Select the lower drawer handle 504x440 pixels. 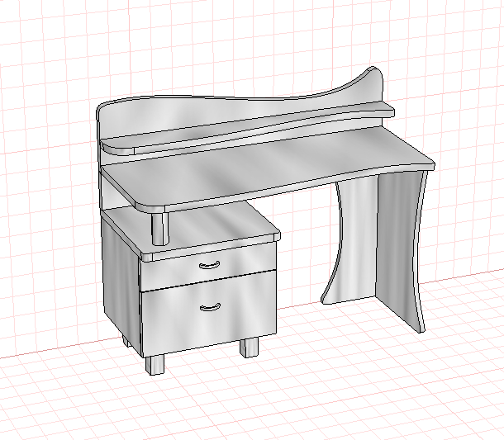(x=210, y=307)
